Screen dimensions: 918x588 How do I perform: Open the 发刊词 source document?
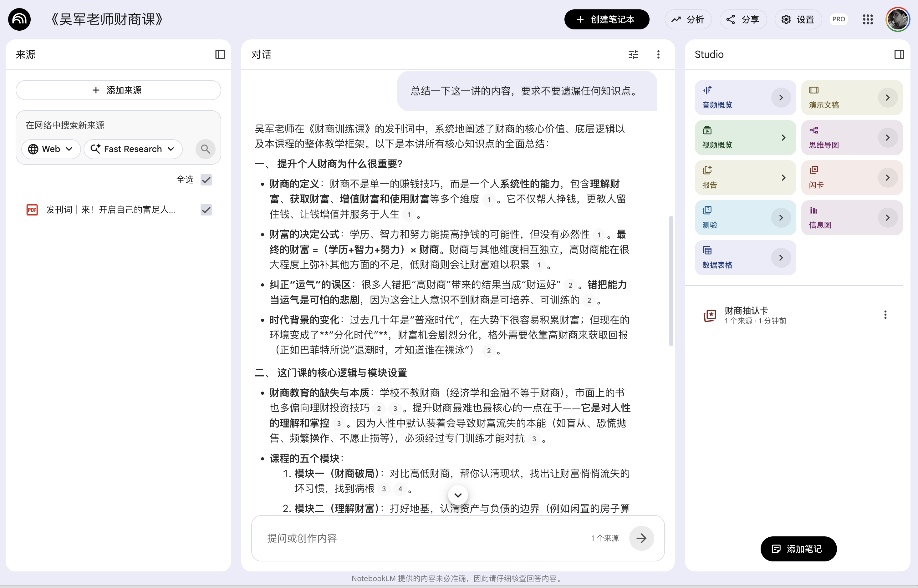(x=111, y=210)
